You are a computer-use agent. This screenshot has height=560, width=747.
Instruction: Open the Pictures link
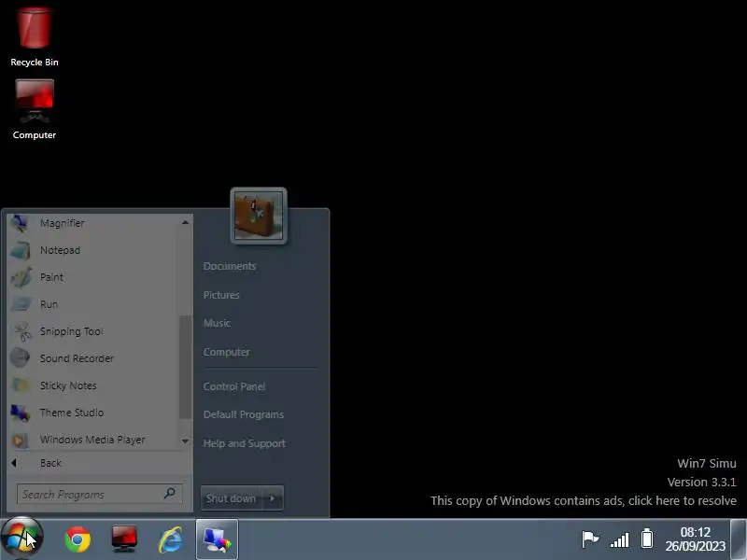(221, 295)
